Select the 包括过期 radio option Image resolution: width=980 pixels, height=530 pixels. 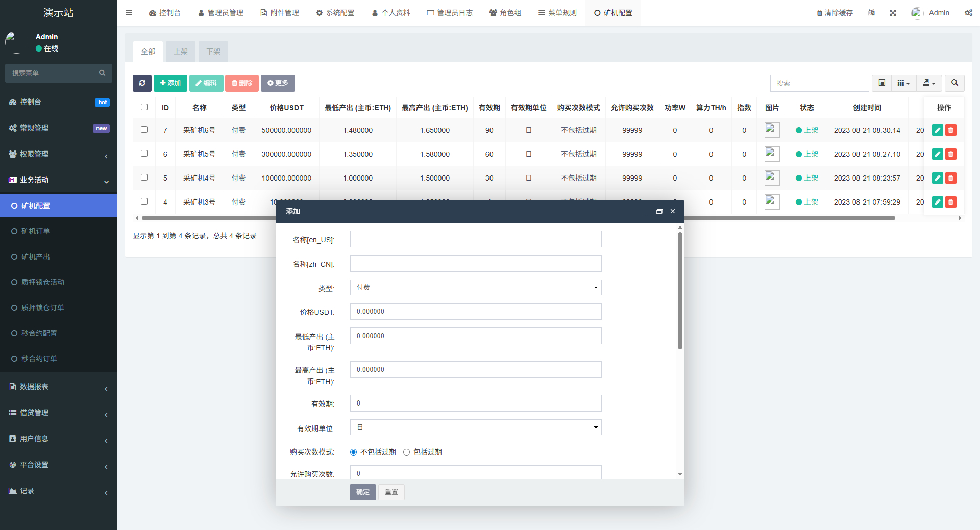pos(406,452)
